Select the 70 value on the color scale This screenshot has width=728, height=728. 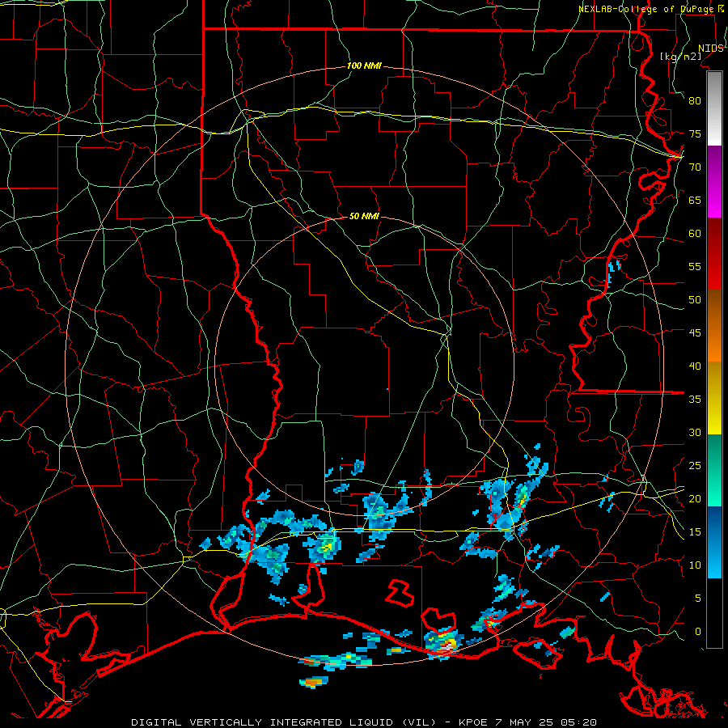click(695, 167)
